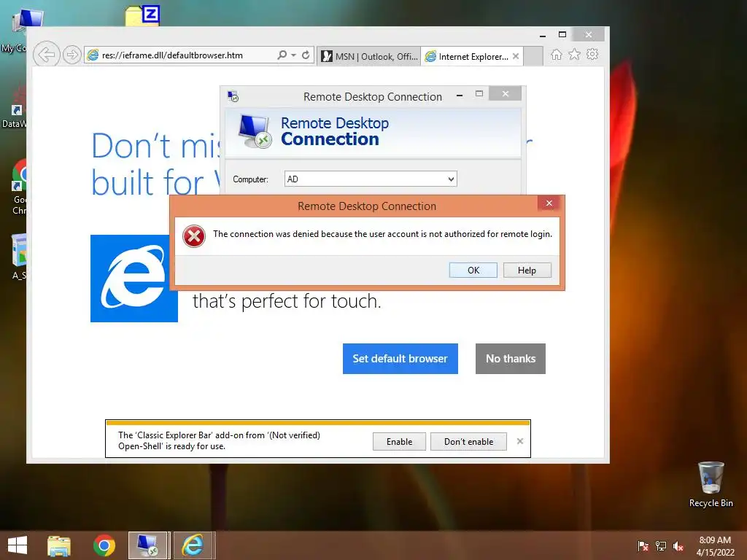Image resolution: width=747 pixels, height=560 pixels.
Task: Close the Remote Desktop error dialog
Action: tap(549, 203)
